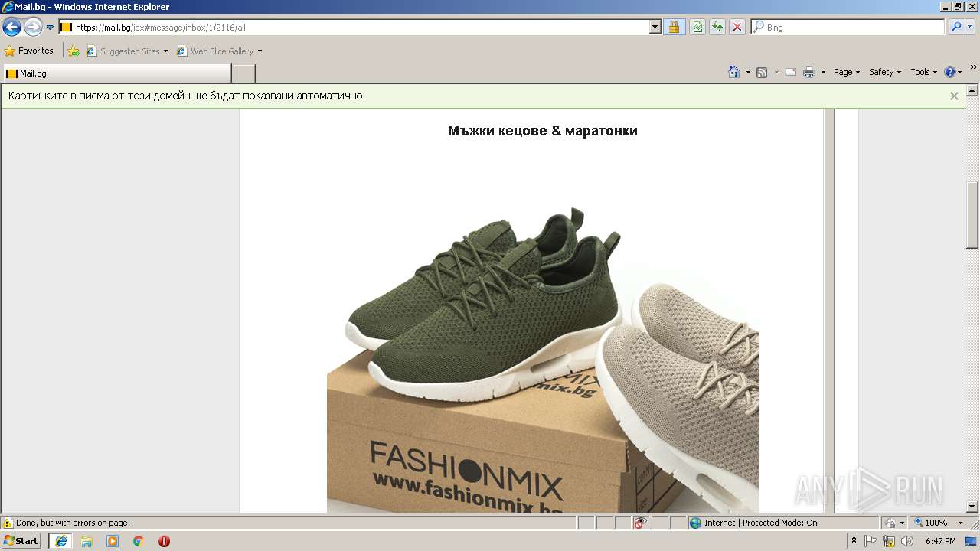This screenshot has width=980, height=551.
Task: Expand Suggested Sites dropdown arrow
Action: [x=165, y=51]
